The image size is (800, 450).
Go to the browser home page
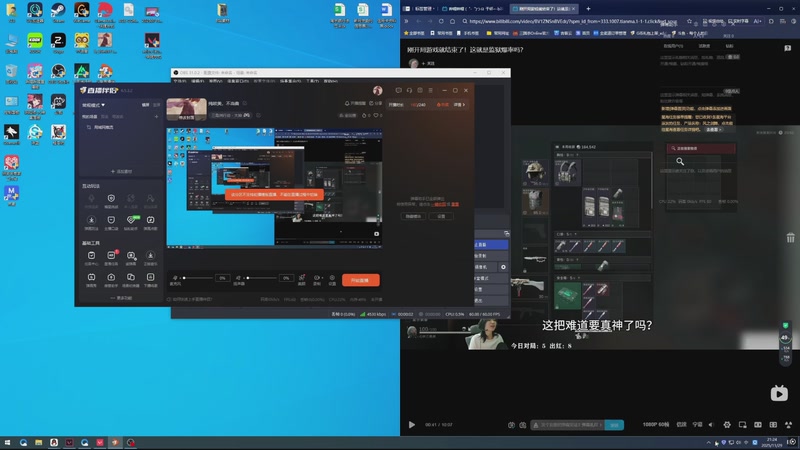pos(453,21)
